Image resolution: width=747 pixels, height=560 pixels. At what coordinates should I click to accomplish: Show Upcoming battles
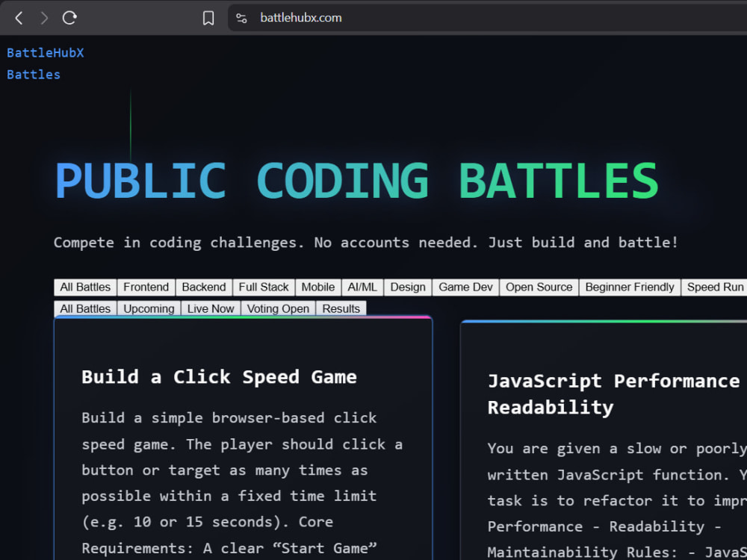click(149, 308)
